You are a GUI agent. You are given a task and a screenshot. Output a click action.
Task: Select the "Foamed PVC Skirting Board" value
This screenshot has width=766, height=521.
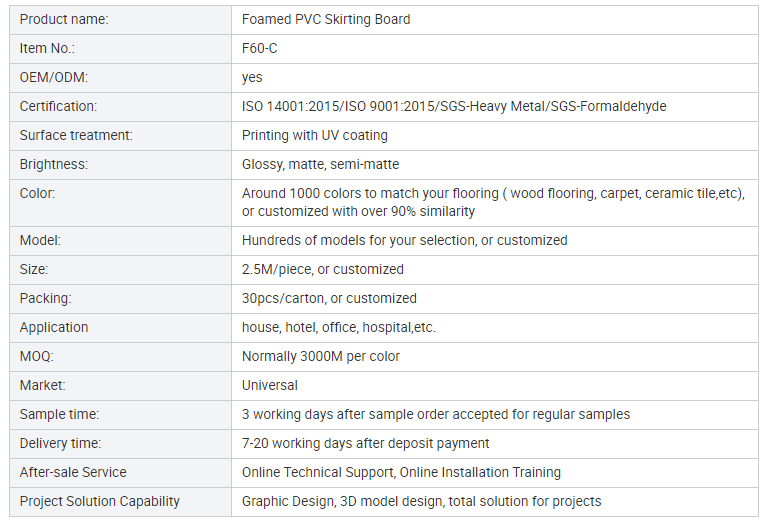pyautogui.click(x=326, y=20)
